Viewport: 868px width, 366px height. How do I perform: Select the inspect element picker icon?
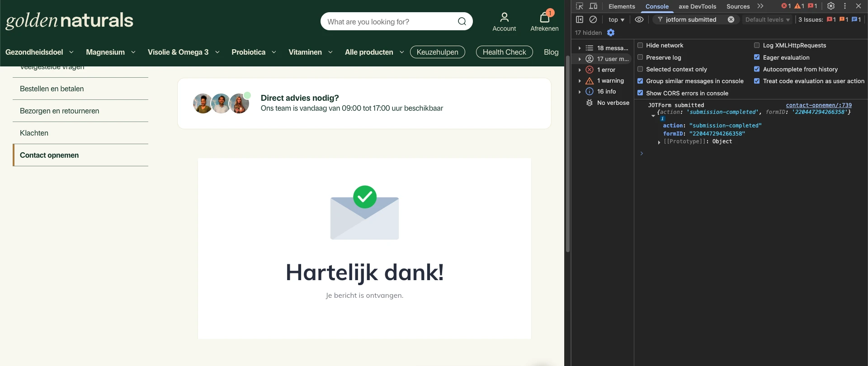pos(580,6)
